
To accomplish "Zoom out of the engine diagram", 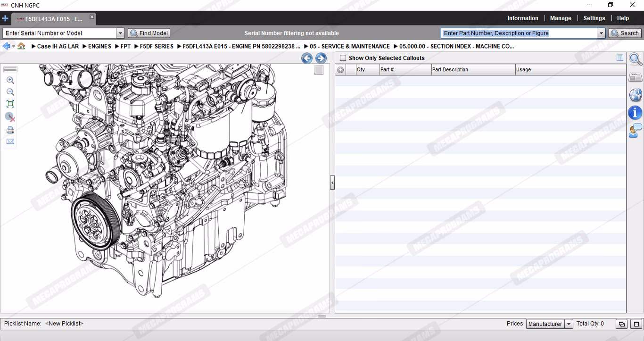I will [x=10, y=92].
